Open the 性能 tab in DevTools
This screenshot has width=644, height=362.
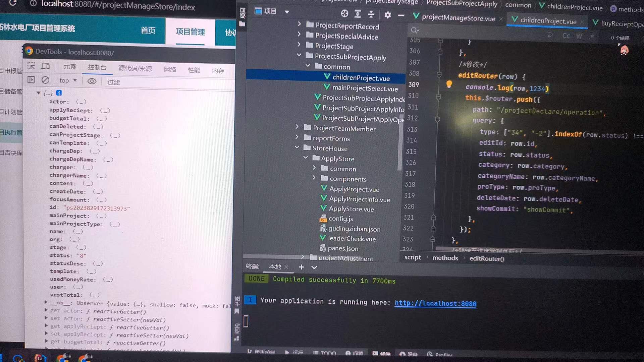coord(194,70)
